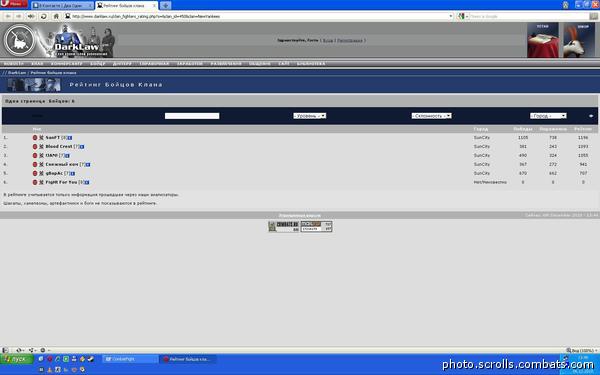Reload the page with the browser reload button
The height and width of the screenshot is (375, 600).
(x=44, y=16)
